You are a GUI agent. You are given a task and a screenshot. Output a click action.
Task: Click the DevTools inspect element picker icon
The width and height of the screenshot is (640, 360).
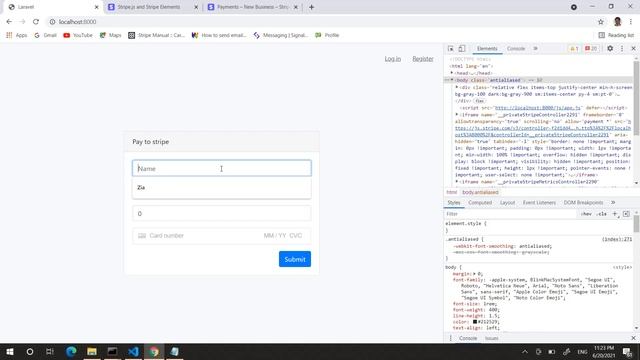pyautogui.click(x=451, y=49)
